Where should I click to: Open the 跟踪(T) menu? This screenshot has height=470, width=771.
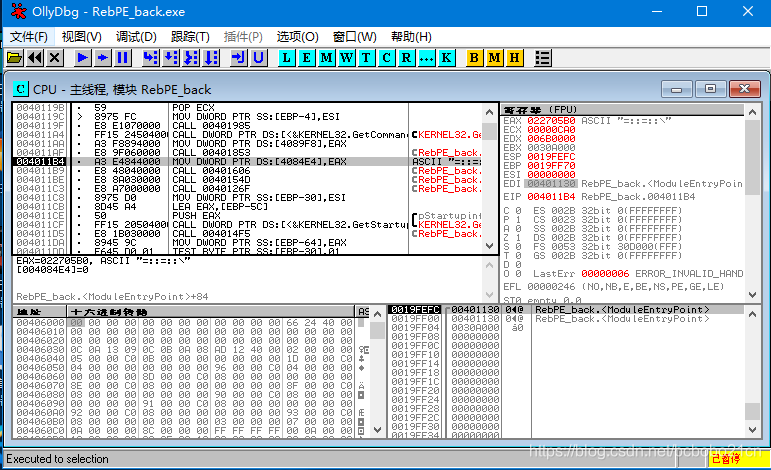tap(190, 37)
